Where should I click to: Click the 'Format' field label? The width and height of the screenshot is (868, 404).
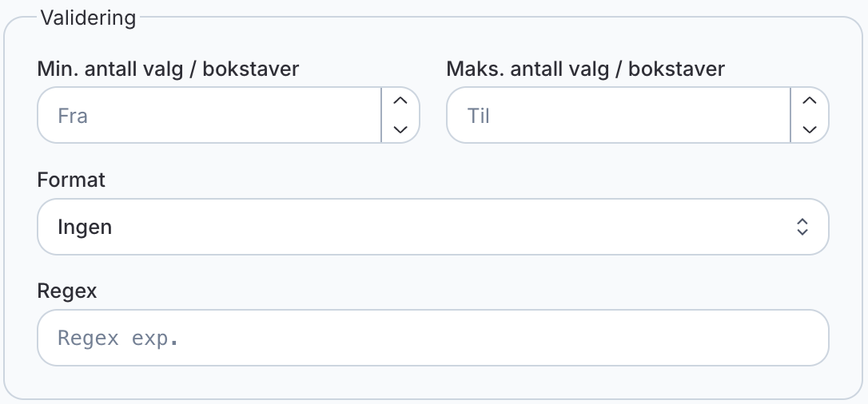pyautogui.click(x=71, y=180)
